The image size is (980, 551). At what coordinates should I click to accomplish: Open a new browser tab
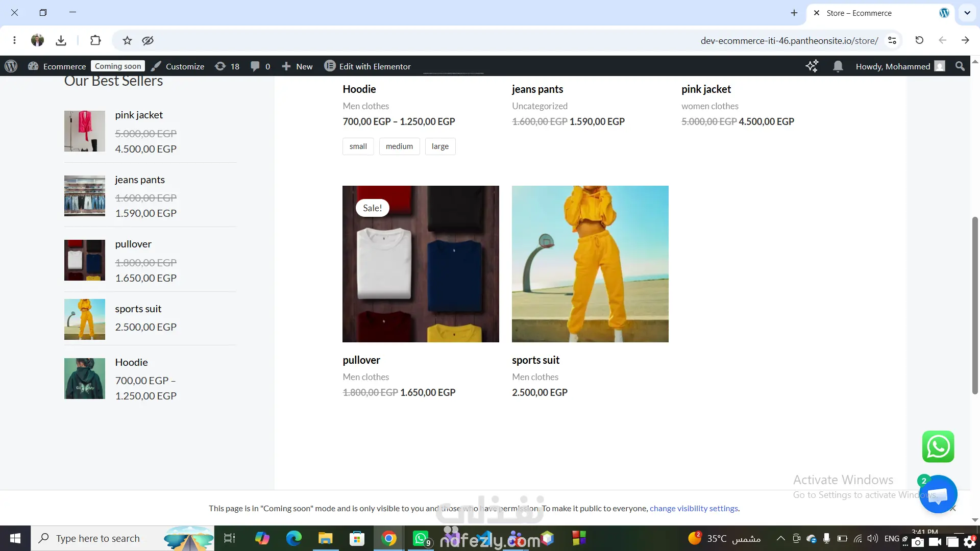coord(794,13)
